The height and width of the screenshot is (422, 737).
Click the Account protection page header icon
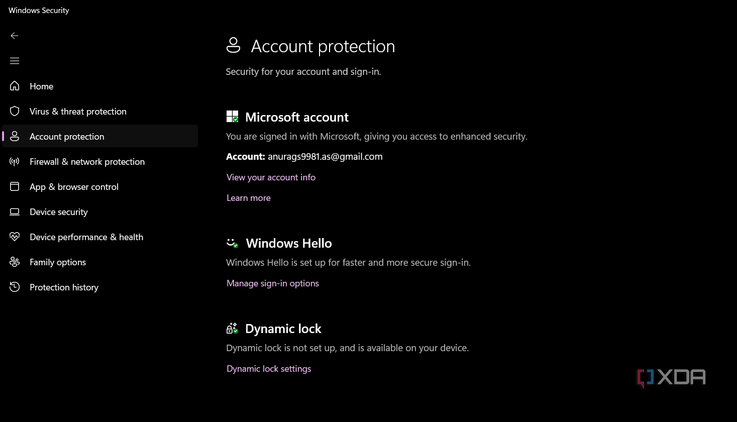(233, 46)
